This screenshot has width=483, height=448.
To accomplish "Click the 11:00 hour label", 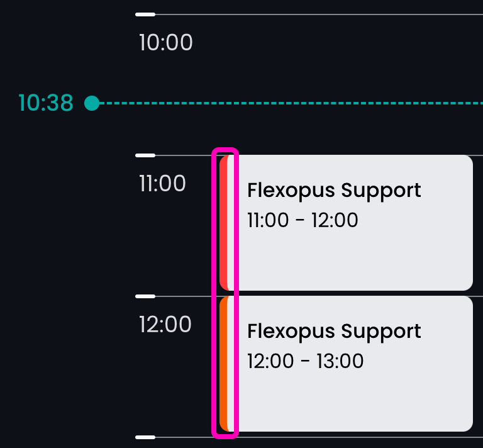I will click(162, 184).
